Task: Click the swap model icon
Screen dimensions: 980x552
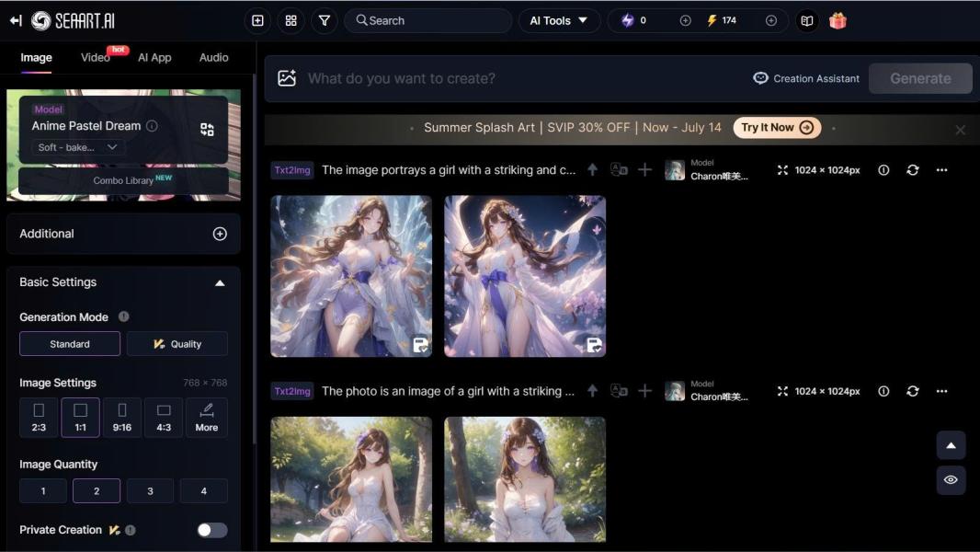Action: click(207, 130)
